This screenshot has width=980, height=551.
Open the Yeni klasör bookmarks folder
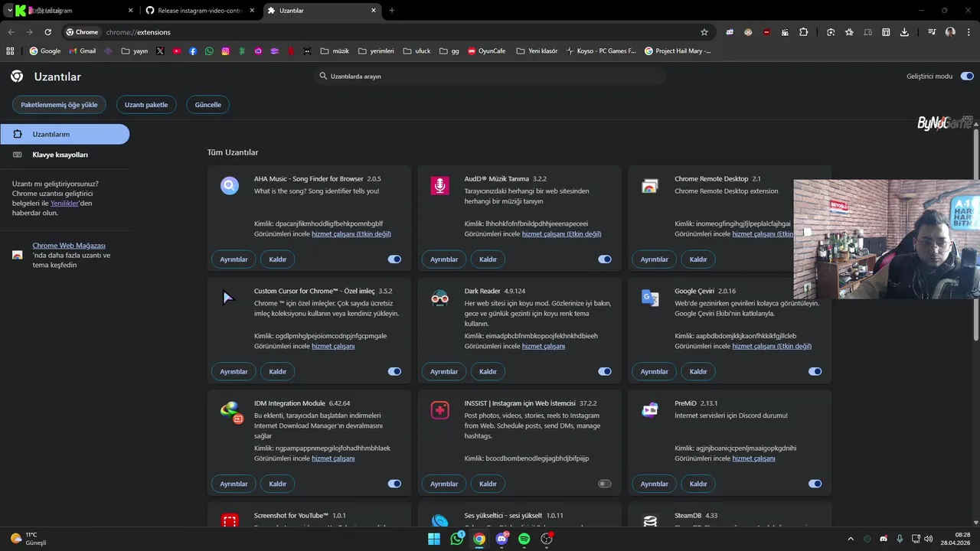pos(537,51)
